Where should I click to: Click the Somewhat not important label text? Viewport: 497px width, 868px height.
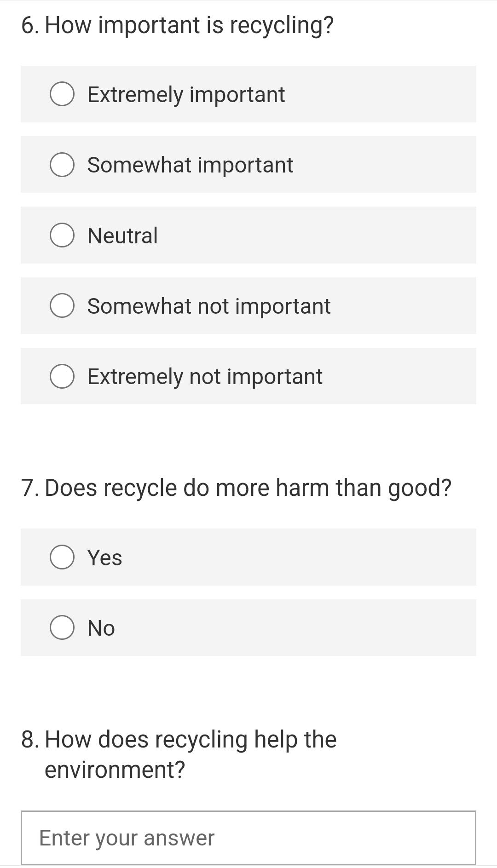pyautogui.click(x=208, y=305)
